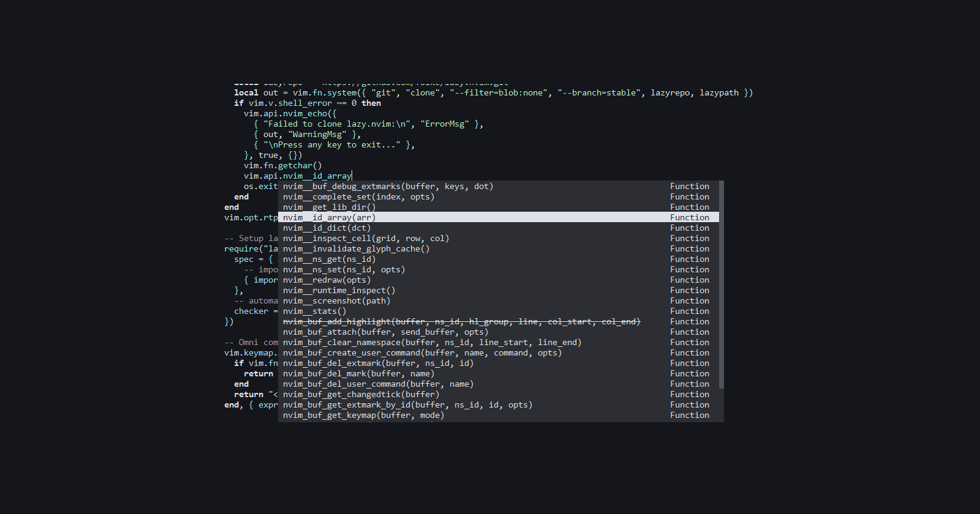Click the checker = line in code

tap(256, 311)
